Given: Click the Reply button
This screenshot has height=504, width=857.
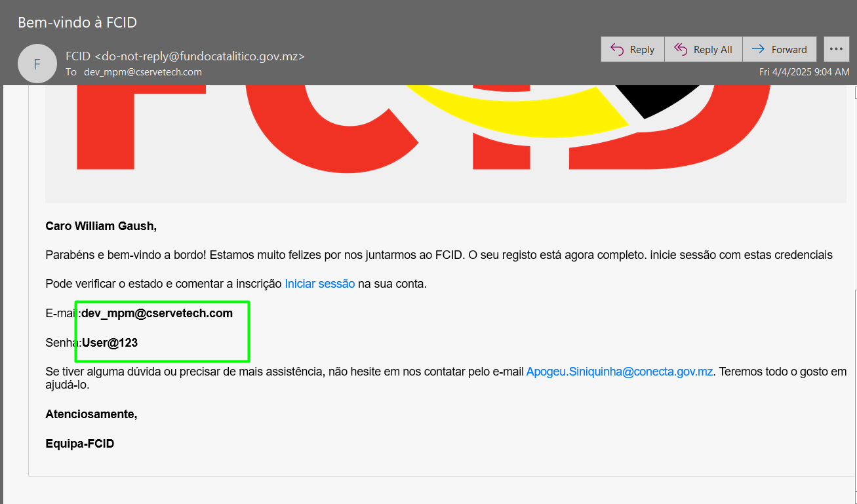Looking at the screenshot, I should pos(632,49).
